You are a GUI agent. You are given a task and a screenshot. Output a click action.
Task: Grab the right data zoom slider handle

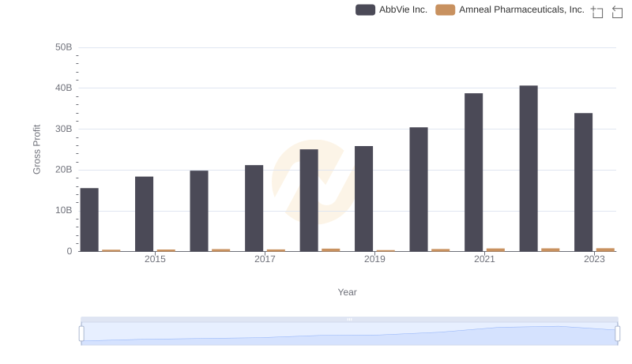(x=618, y=334)
